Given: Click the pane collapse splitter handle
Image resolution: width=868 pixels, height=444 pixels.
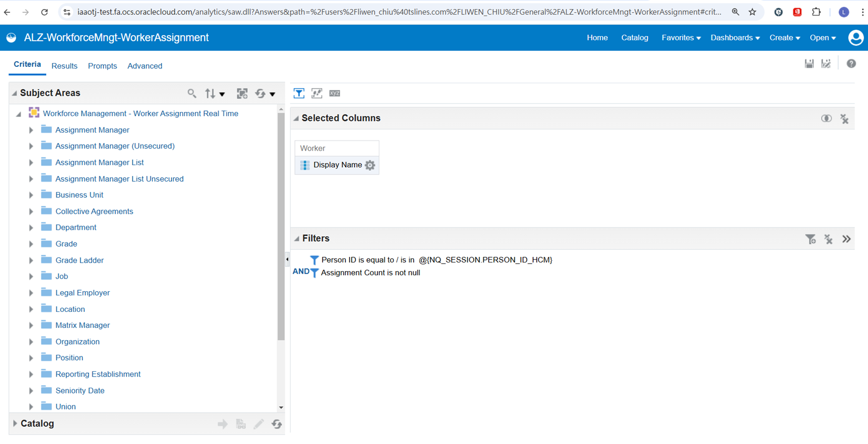Looking at the screenshot, I should point(287,259).
